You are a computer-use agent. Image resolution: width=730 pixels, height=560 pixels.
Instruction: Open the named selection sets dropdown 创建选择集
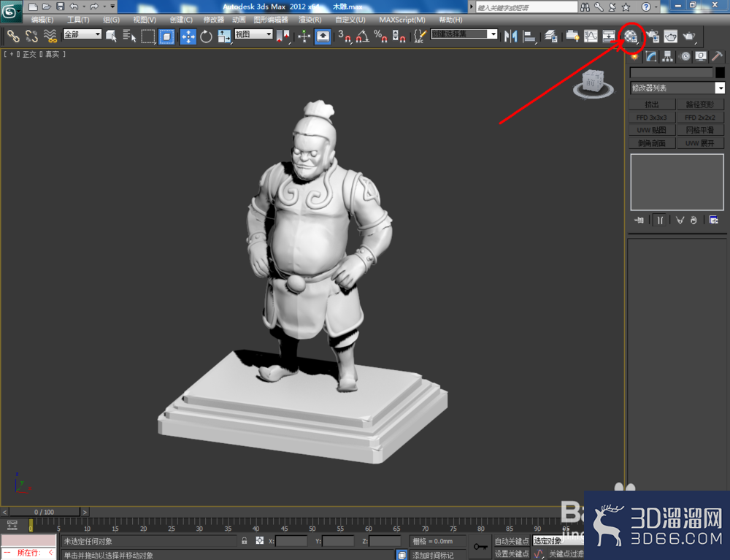coord(464,34)
